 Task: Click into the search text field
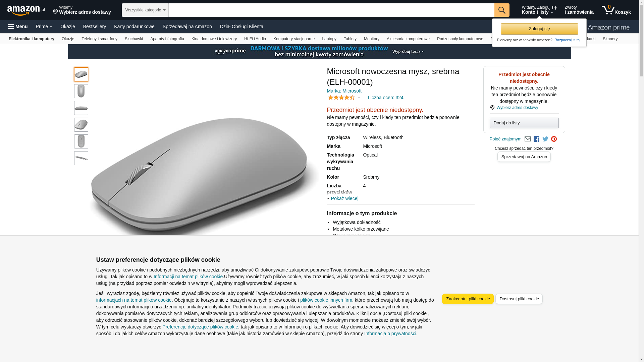coord(331,10)
